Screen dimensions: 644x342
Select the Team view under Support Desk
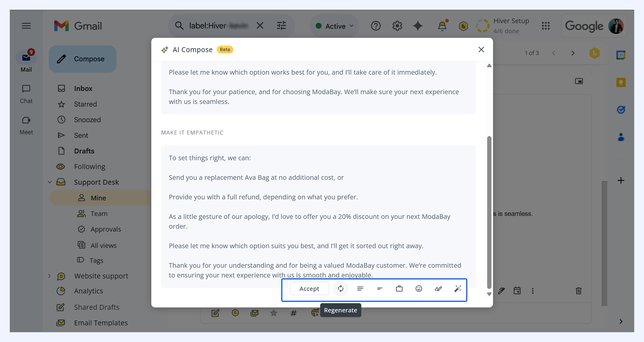pyautogui.click(x=99, y=214)
